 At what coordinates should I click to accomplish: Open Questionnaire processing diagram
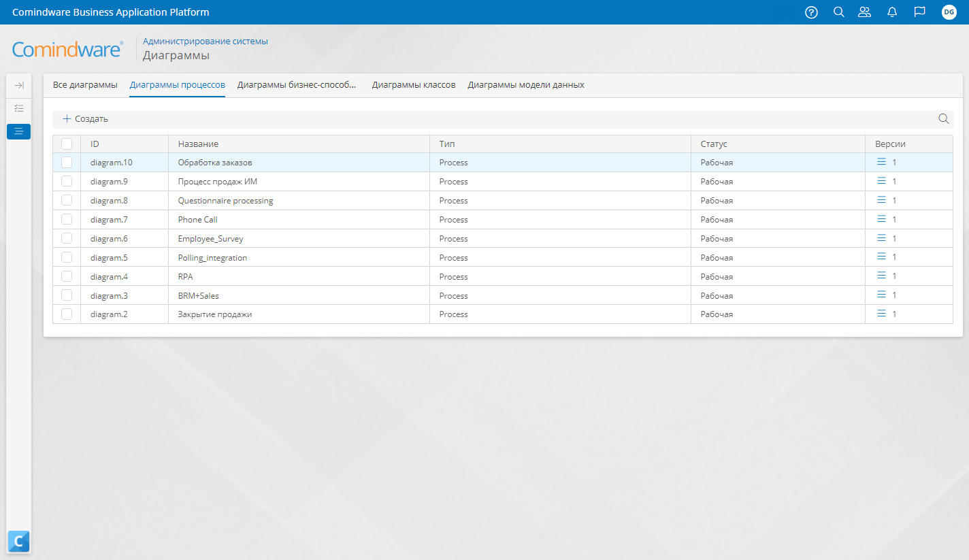pyautogui.click(x=226, y=201)
